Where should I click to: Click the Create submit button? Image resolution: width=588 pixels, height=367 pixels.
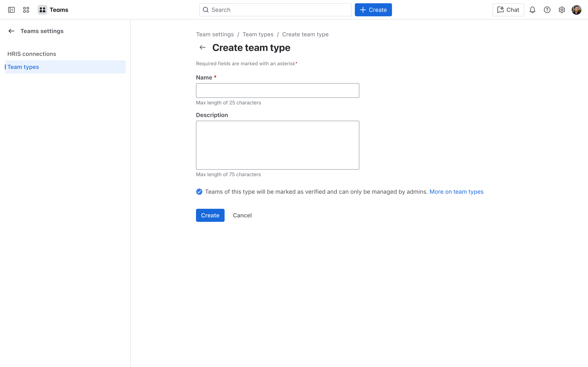210,215
